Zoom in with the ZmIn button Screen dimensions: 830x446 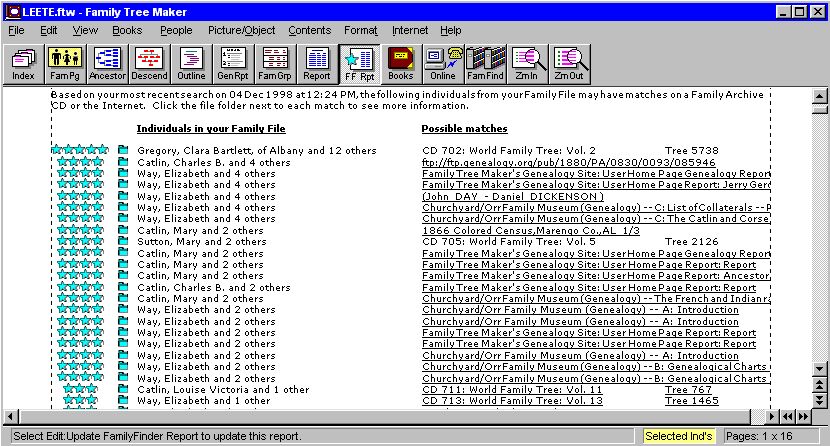coord(527,64)
